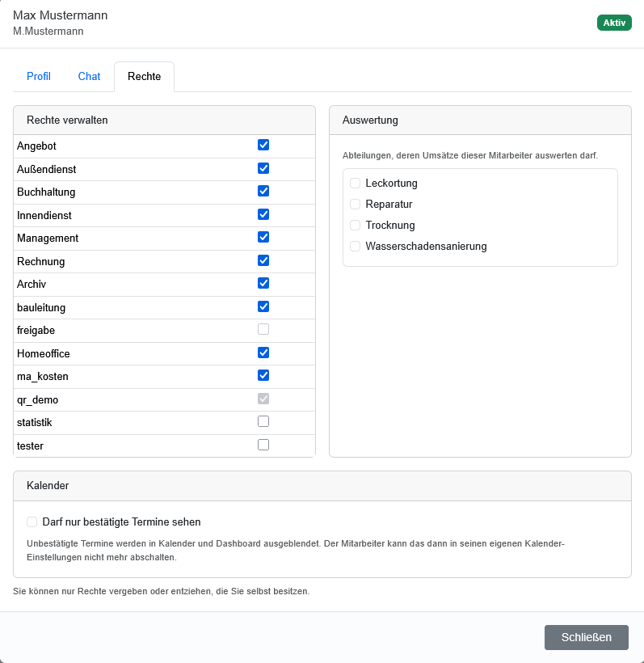Image resolution: width=644 pixels, height=663 pixels.
Task: Check the tester permission box
Action: click(263, 445)
